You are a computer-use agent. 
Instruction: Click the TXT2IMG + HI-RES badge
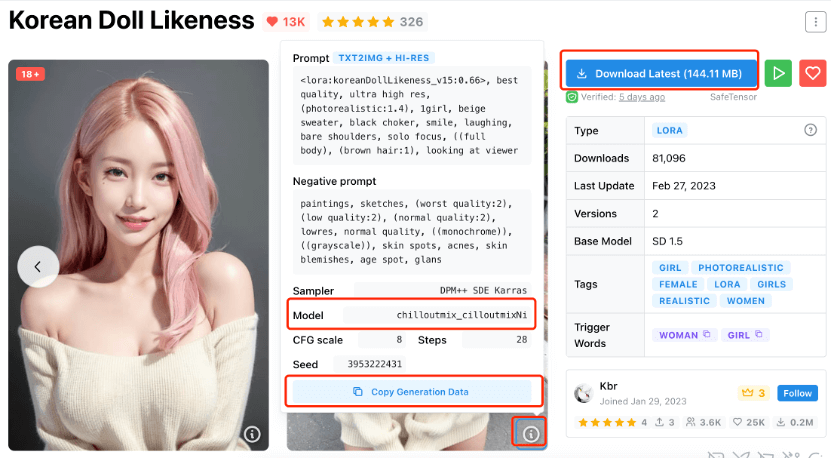pyautogui.click(x=384, y=58)
